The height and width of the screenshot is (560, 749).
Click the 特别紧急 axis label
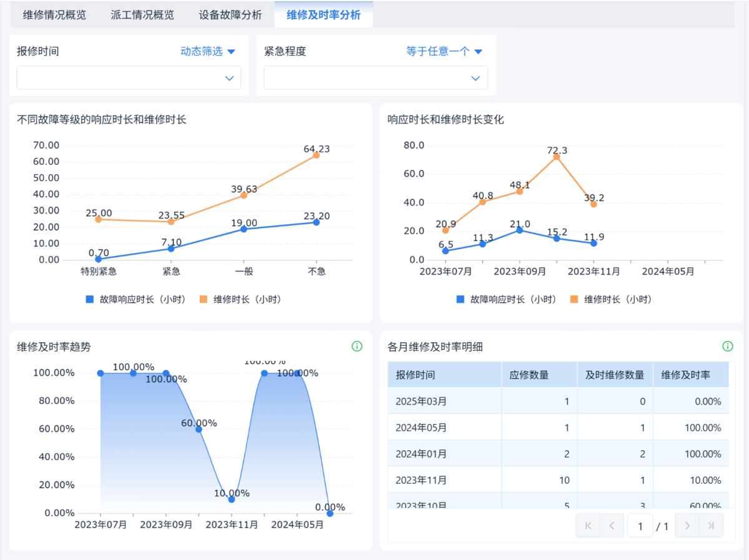[x=99, y=272]
